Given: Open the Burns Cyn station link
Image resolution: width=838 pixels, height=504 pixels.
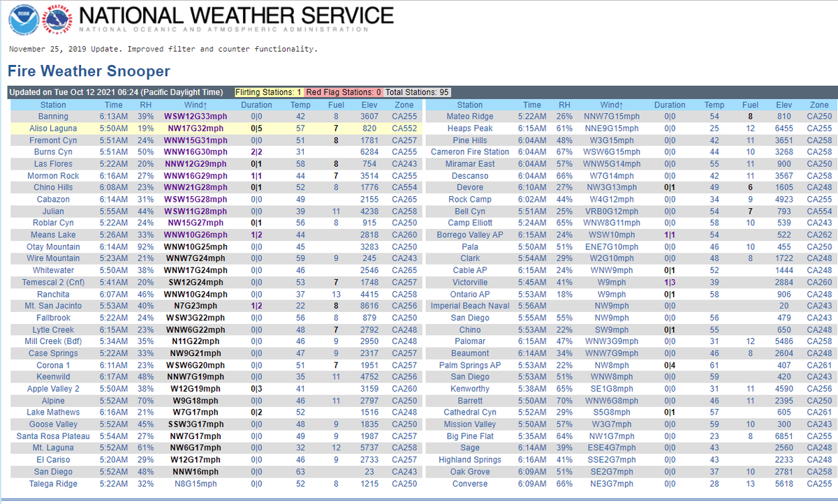Looking at the screenshot, I should (53, 152).
